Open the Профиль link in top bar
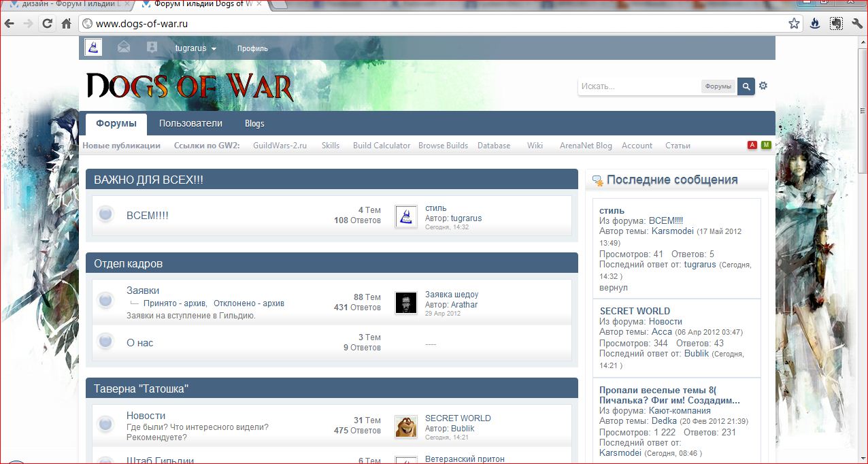 pos(252,48)
